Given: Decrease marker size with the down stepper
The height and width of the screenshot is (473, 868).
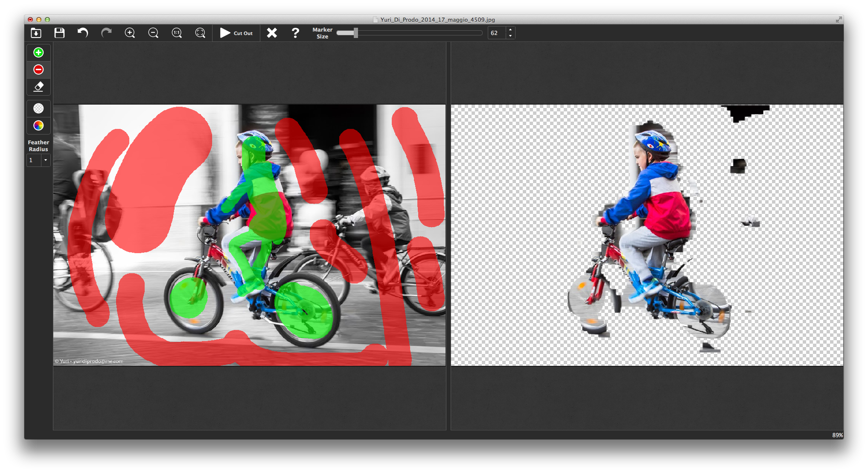Looking at the screenshot, I should (510, 36).
